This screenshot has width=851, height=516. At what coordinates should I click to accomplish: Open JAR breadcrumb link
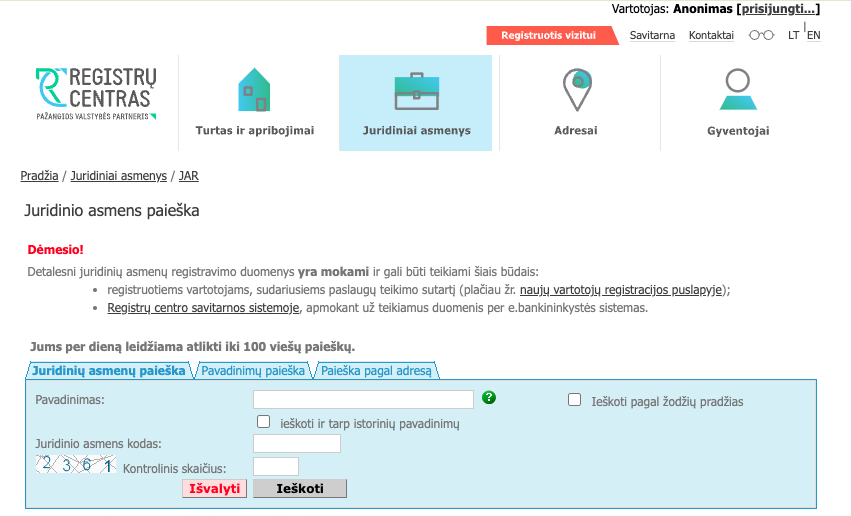(x=189, y=176)
